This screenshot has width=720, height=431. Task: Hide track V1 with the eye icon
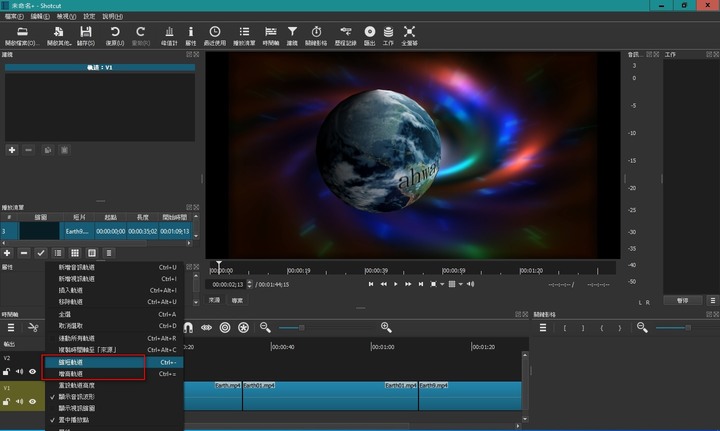[x=32, y=401]
